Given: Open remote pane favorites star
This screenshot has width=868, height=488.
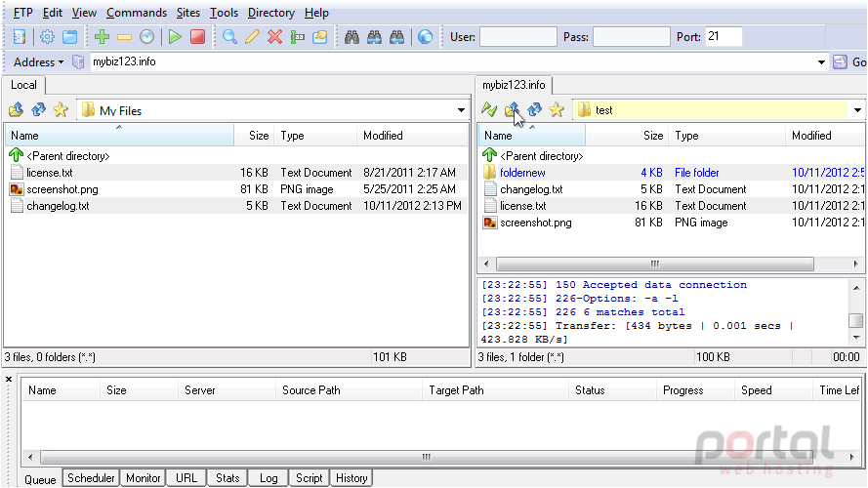Looking at the screenshot, I should [557, 109].
